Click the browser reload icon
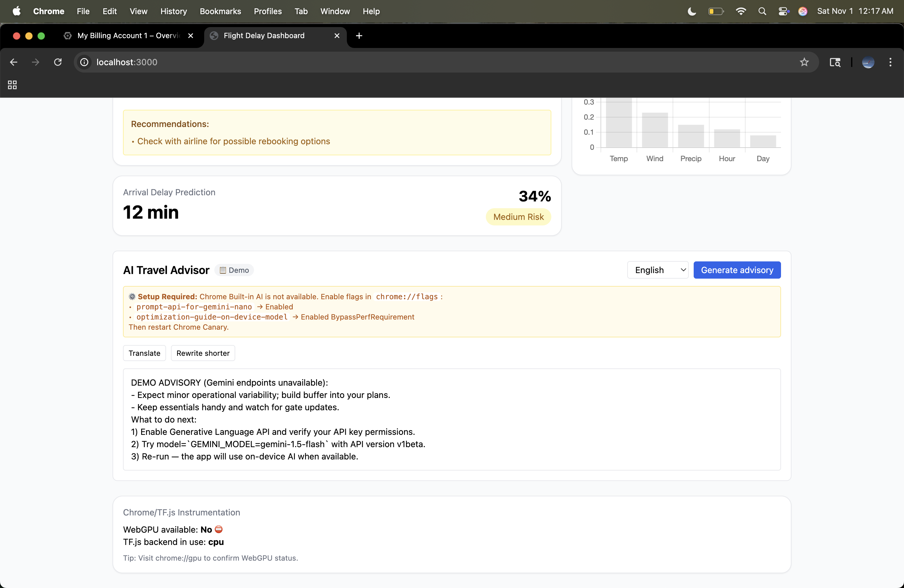 [58, 62]
